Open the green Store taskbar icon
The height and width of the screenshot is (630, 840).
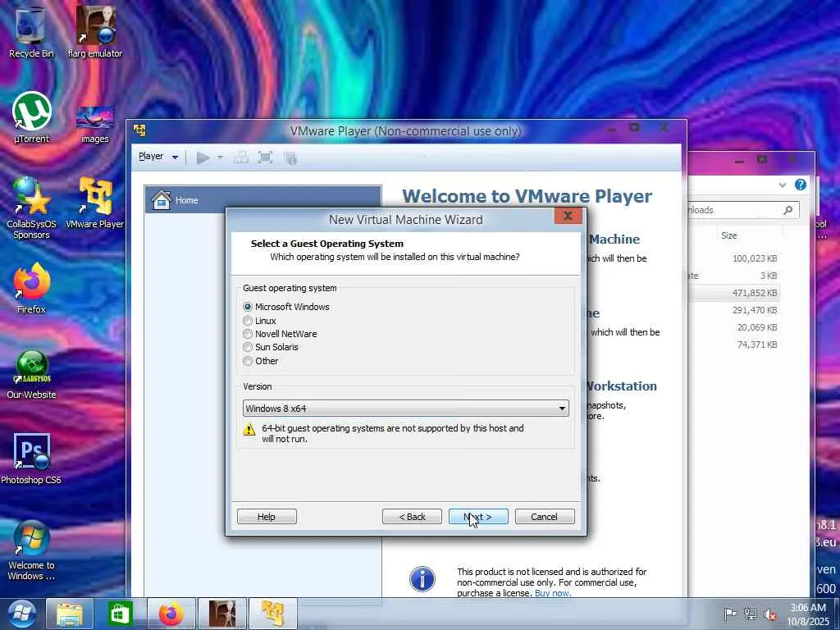[120, 614]
